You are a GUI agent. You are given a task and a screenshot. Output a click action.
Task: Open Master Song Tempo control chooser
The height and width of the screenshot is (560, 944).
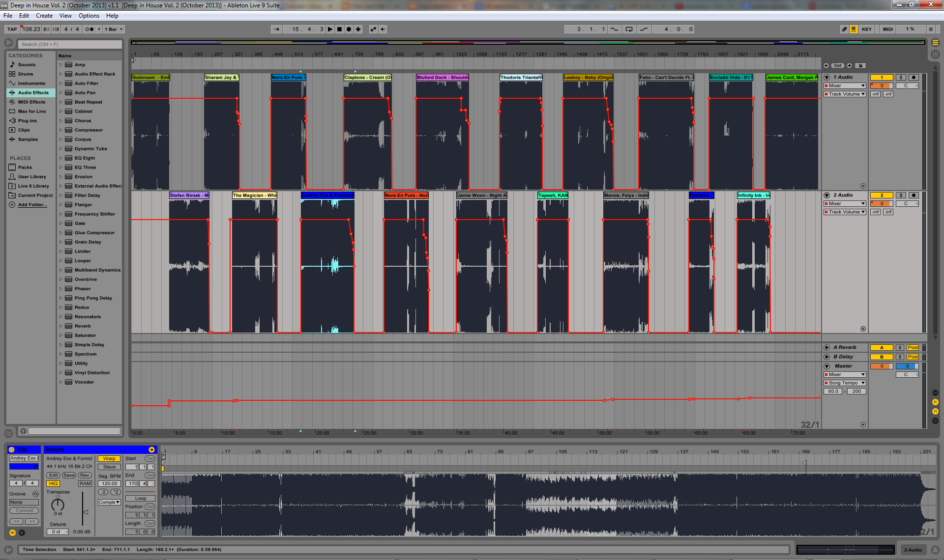(845, 383)
